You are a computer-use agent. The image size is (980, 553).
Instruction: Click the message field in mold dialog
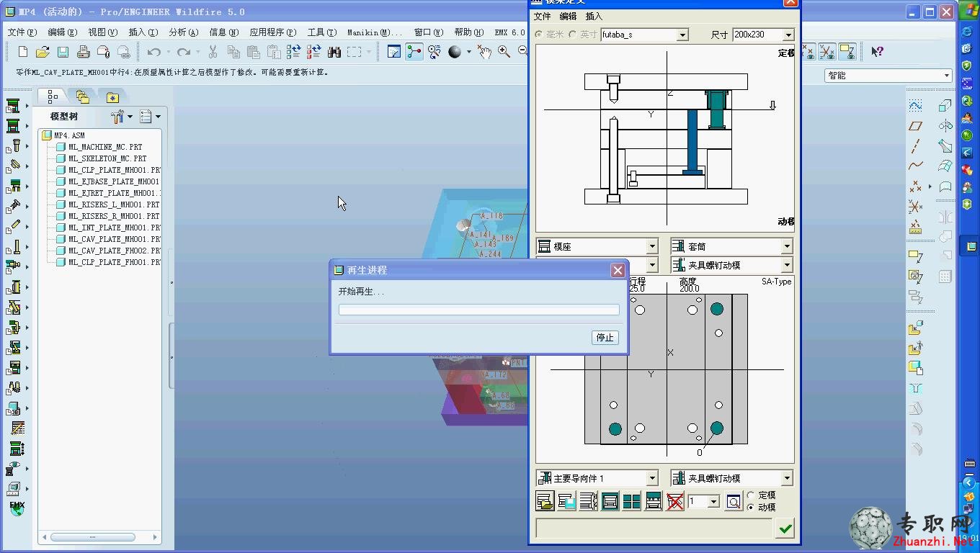click(654, 529)
